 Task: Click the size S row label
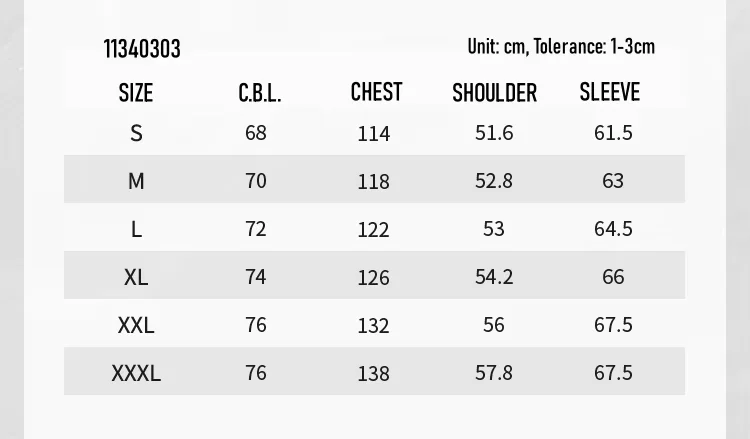[136, 133]
